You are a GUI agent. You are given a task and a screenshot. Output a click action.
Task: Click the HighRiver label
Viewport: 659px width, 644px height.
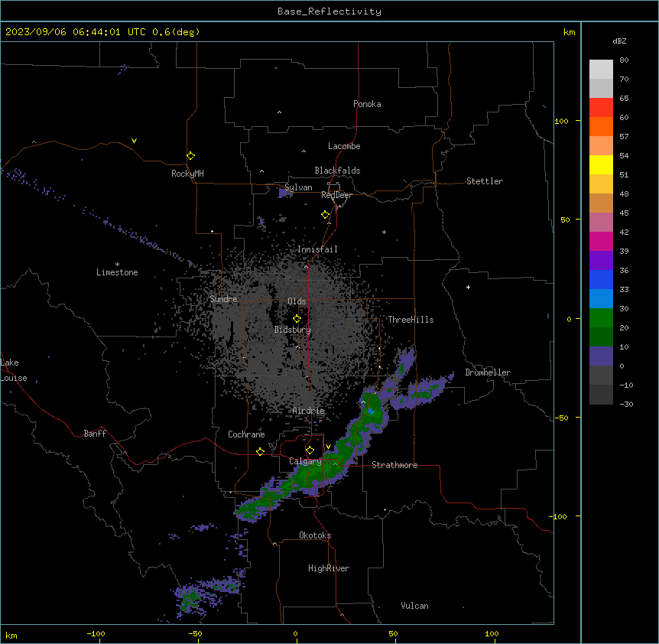pyautogui.click(x=329, y=568)
